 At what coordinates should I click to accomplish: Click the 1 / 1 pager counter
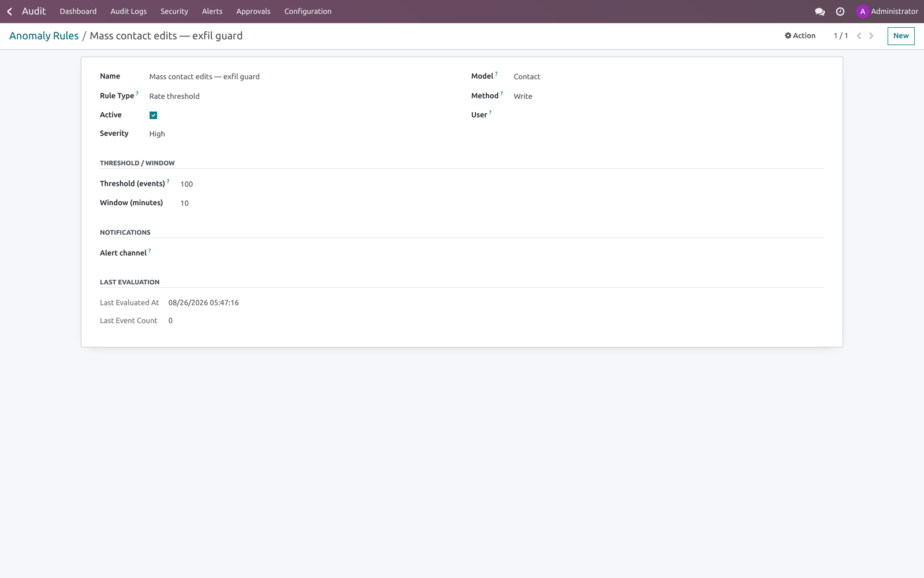841,36
